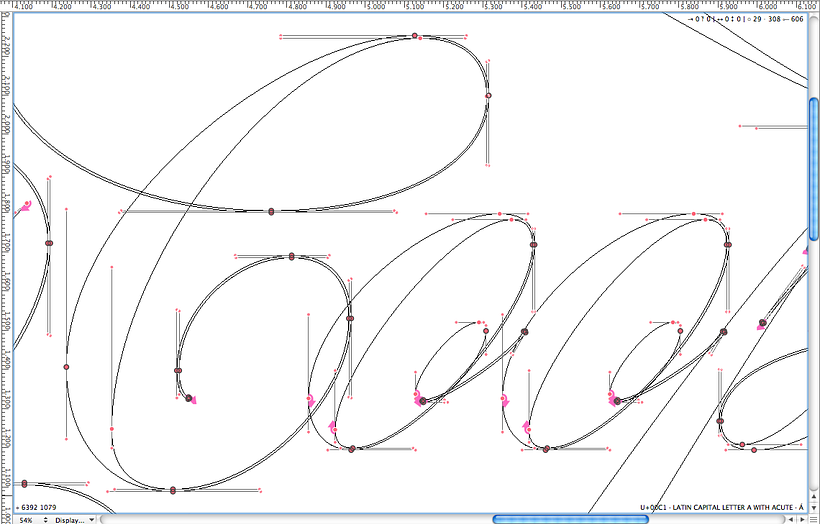Select the bottom node of the large upper loop

point(271,211)
